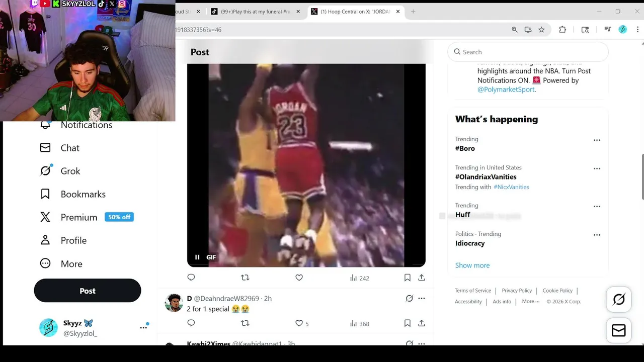Screen dimensions: 644x362
Task: Pause the Jordan GIF
Action: tap(197, 257)
